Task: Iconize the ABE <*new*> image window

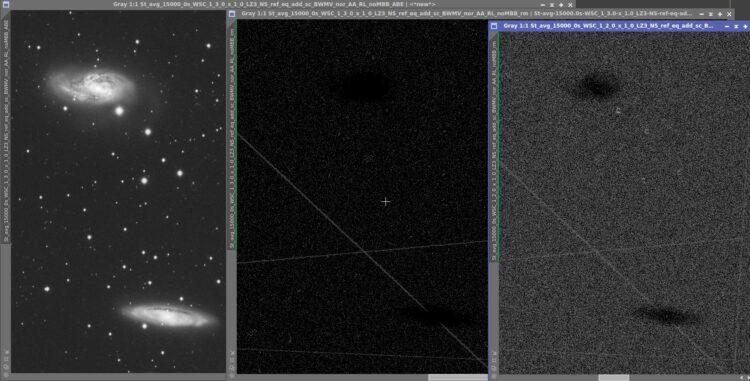Action: pyautogui.click(x=543, y=5)
